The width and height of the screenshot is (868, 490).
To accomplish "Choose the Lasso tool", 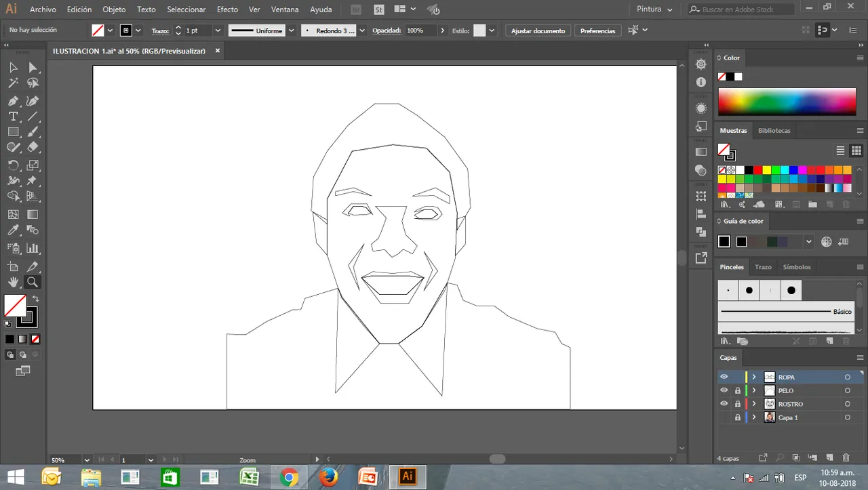I will pyautogui.click(x=33, y=83).
